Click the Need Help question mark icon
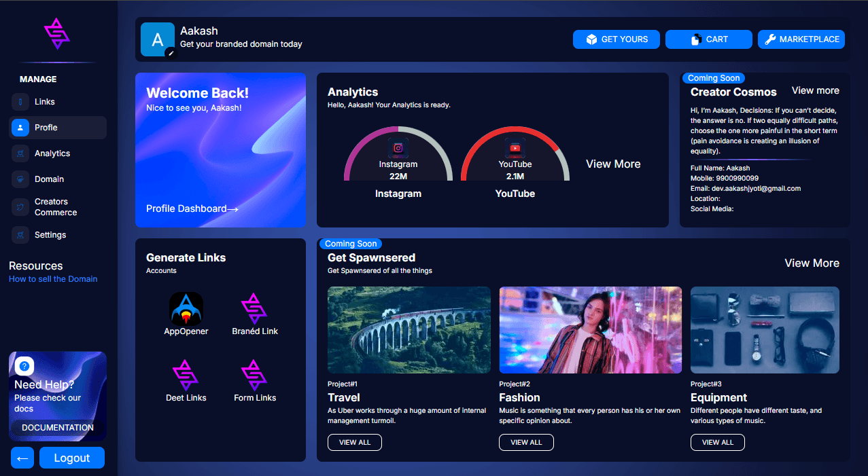The width and height of the screenshot is (868, 476). 24,366
